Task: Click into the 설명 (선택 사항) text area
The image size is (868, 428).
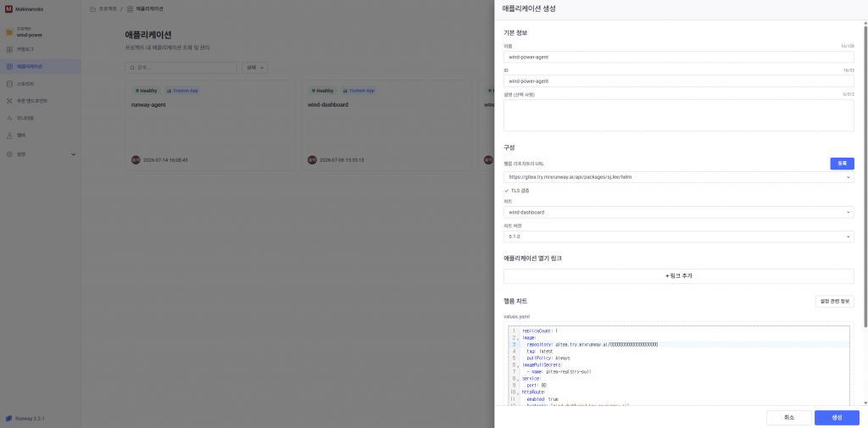Action: point(679,115)
